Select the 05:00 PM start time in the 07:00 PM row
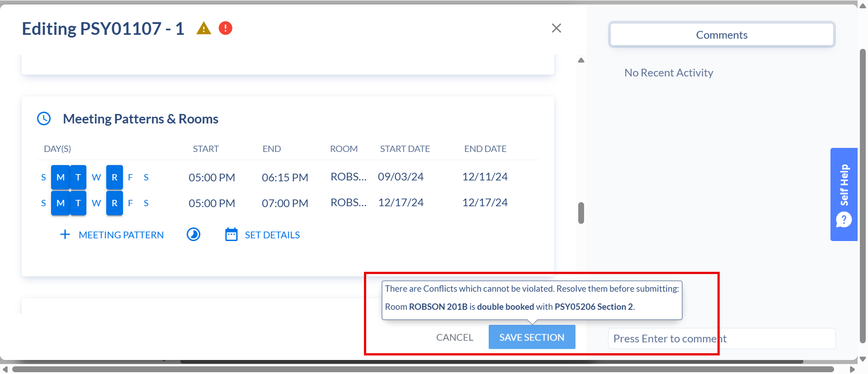The width and height of the screenshot is (868, 374). pyautogui.click(x=212, y=203)
